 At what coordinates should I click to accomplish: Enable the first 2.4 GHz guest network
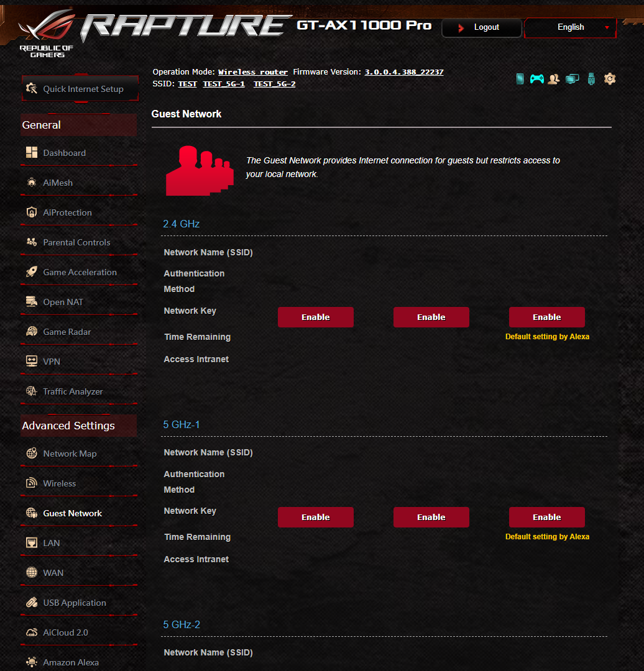tap(316, 317)
